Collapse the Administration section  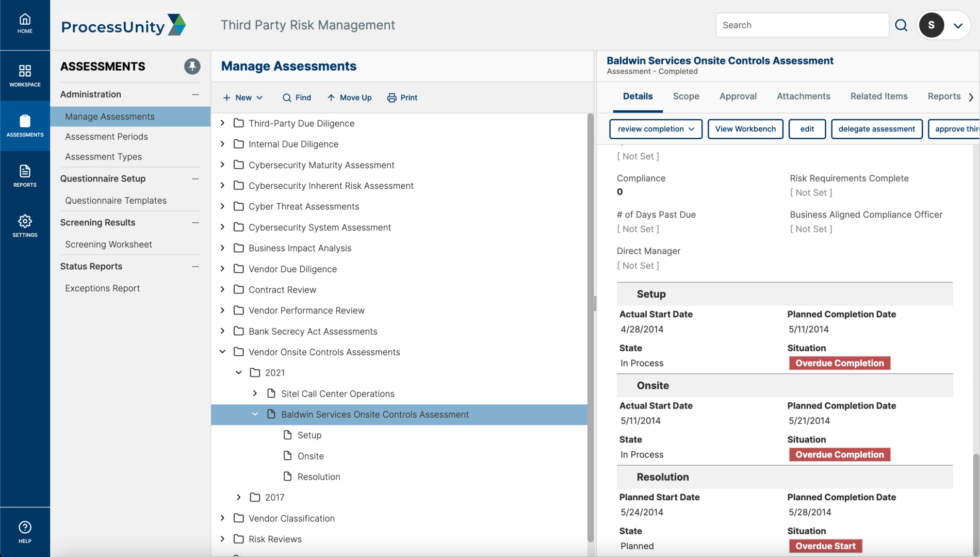195,94
